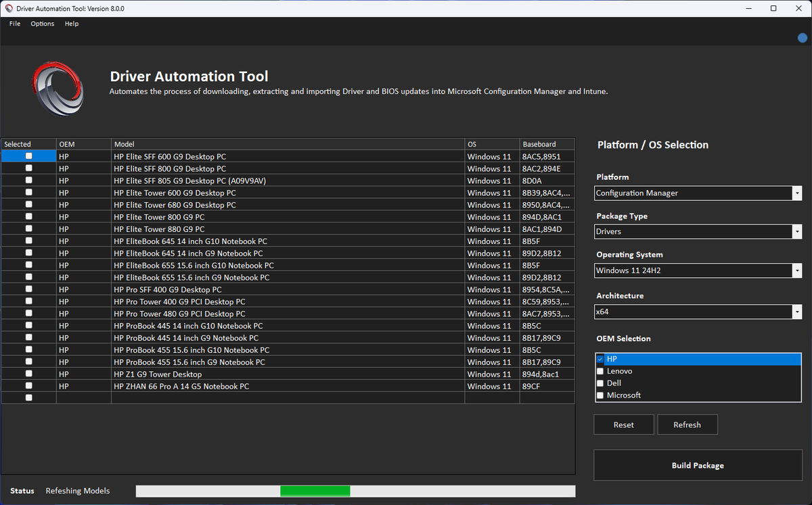
Task: Sort by the OEM column header
Action: 84,144
